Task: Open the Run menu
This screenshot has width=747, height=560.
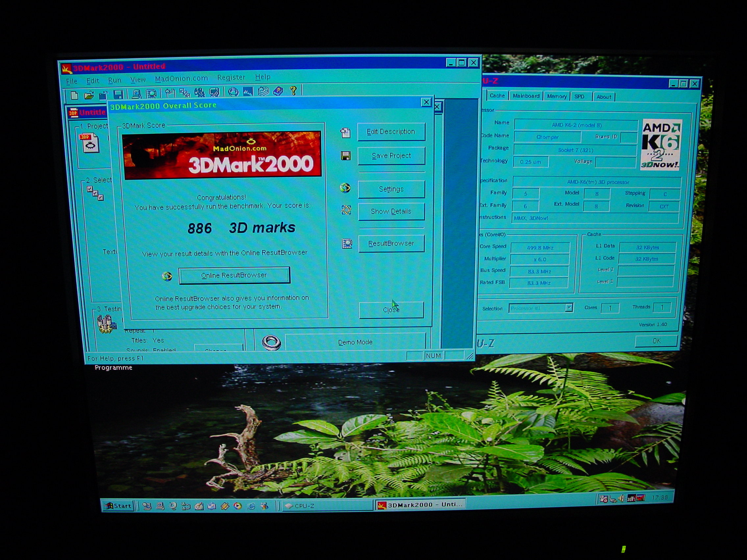Action: [114, 81]
